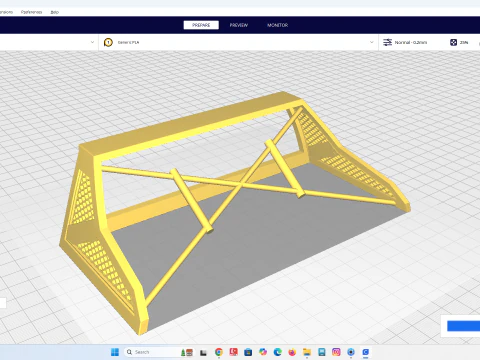The width and height of the screenshot is (480, 360).
Task: Click the 20% infill value
Action: [x=464, y=42]
